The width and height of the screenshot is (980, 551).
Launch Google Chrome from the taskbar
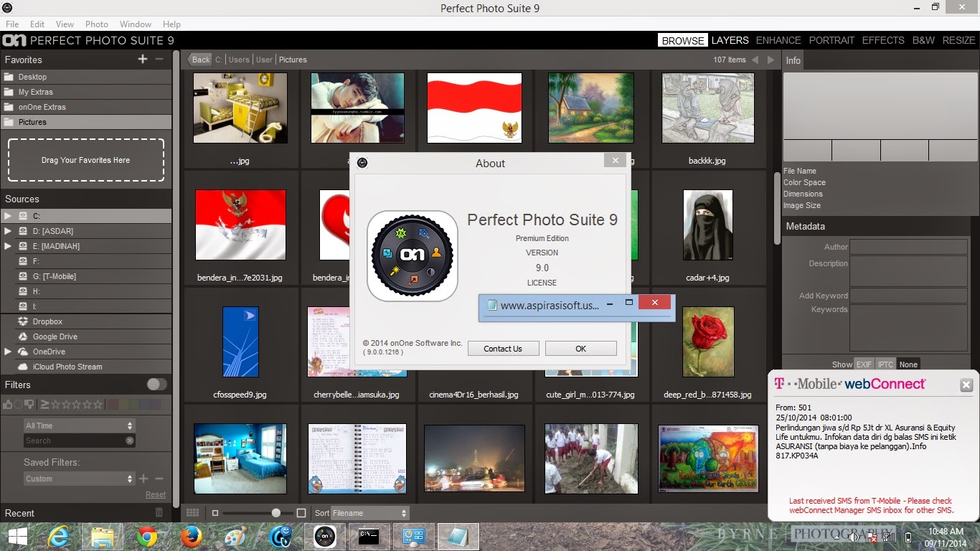click(147, 537)
